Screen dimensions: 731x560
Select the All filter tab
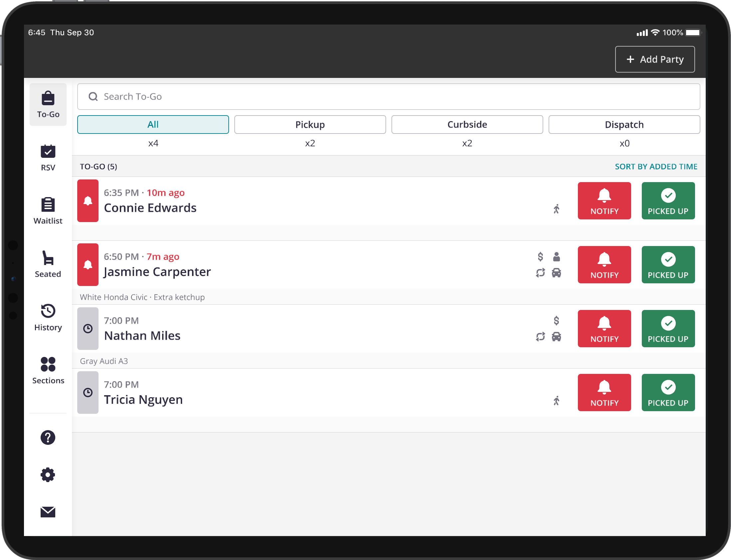click(x=153, y=124)
